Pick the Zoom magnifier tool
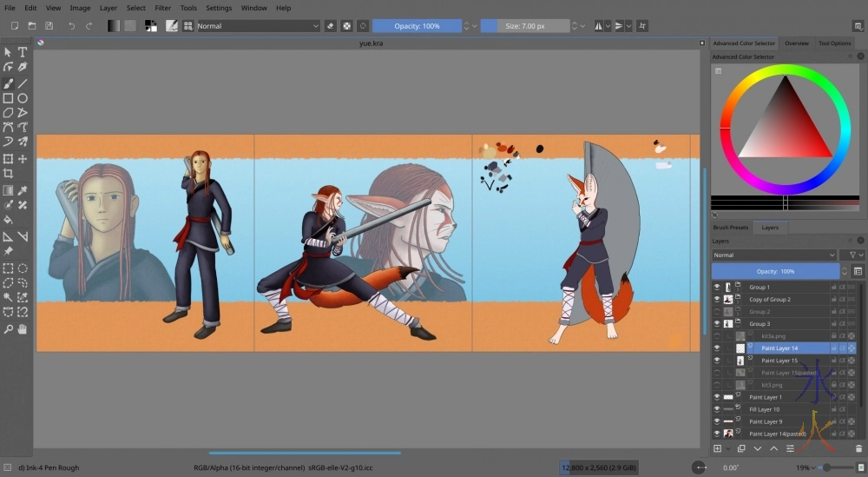This screenshot has height=477, width=868. (x=8, y=329)
